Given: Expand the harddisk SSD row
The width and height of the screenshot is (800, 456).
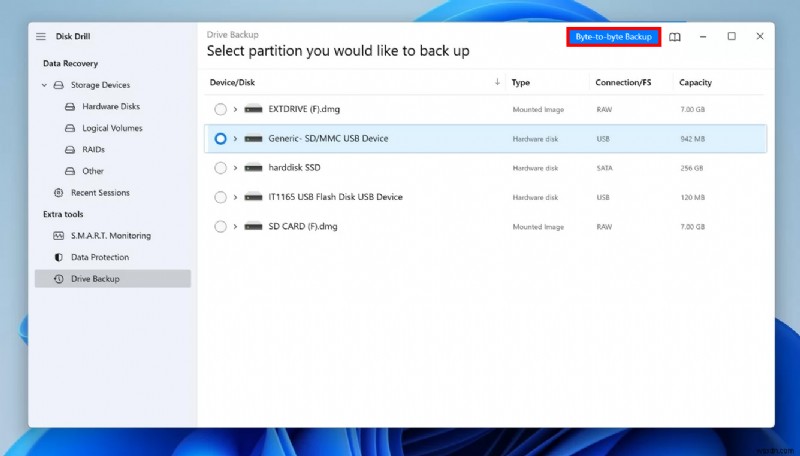Looking at the screenshot, I should pos(235,167).
